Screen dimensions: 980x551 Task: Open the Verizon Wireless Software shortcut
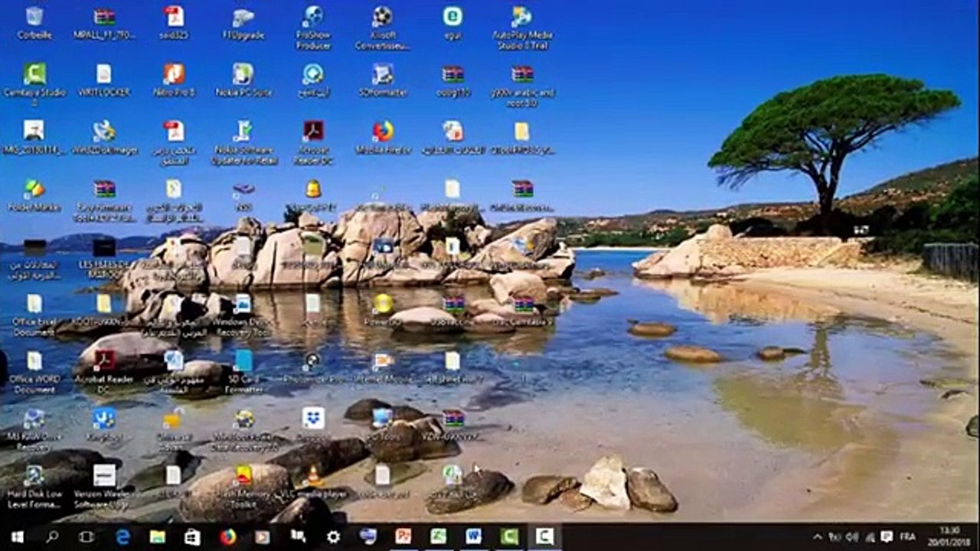[104, 487]
